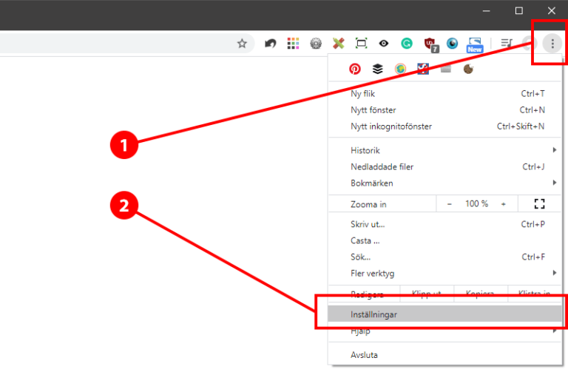Open the pencil and ruler extension
568x392 pixels.
tap(338, 44)
